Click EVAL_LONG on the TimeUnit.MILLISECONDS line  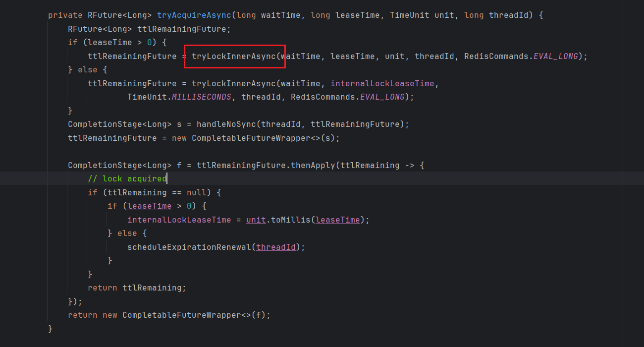[x=382, y=97]
